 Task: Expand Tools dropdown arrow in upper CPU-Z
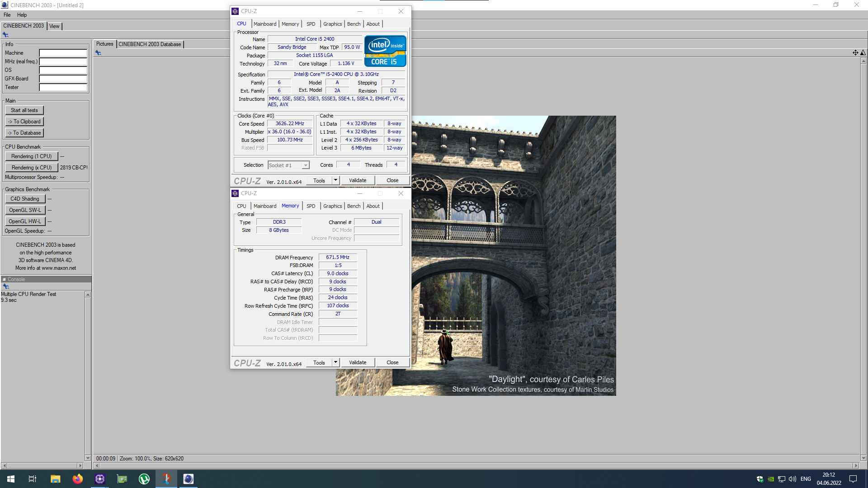coord(335,180)
